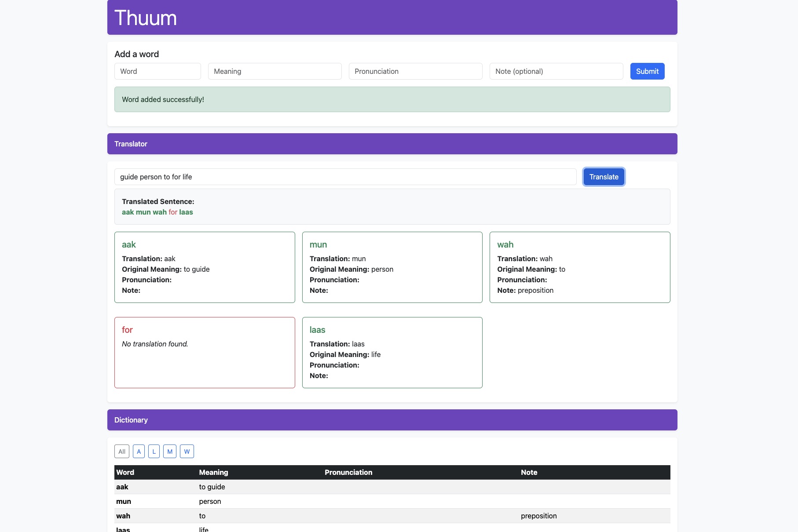The height and width of the screenshot is (532, 798).
Task: Select the Pronunciation input field
Action: (x=415, y=71)
